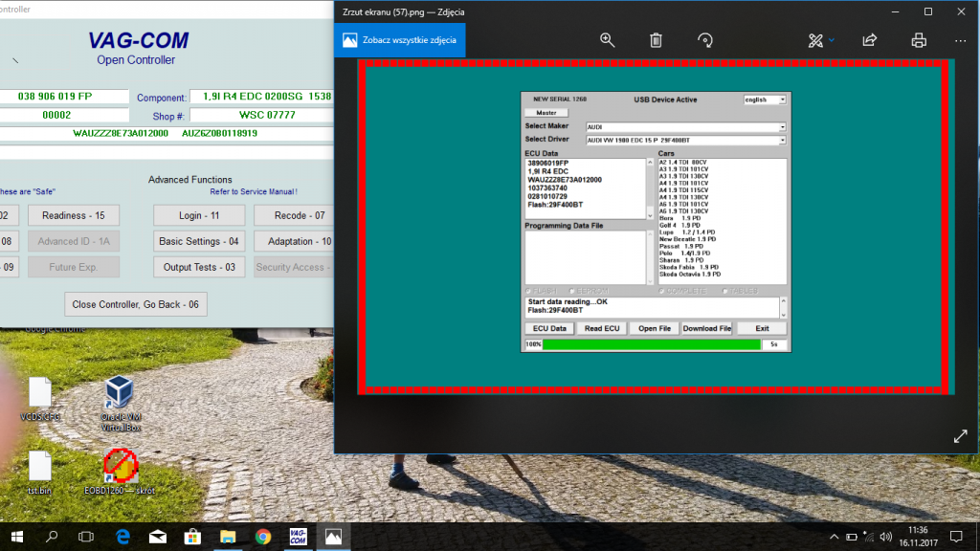Click the volume speaker tray icon
This screenshot has height=551, width=980.
point(885,537)
